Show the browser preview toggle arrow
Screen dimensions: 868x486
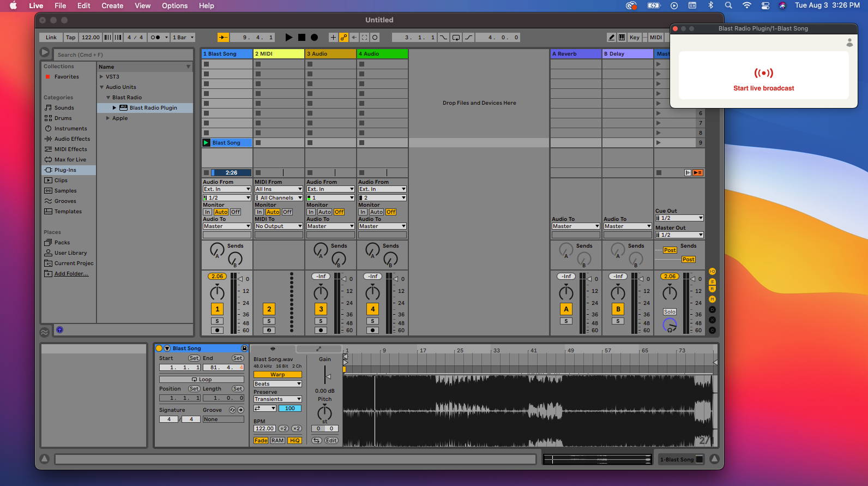pyautogui.click(x=45, y=52)
